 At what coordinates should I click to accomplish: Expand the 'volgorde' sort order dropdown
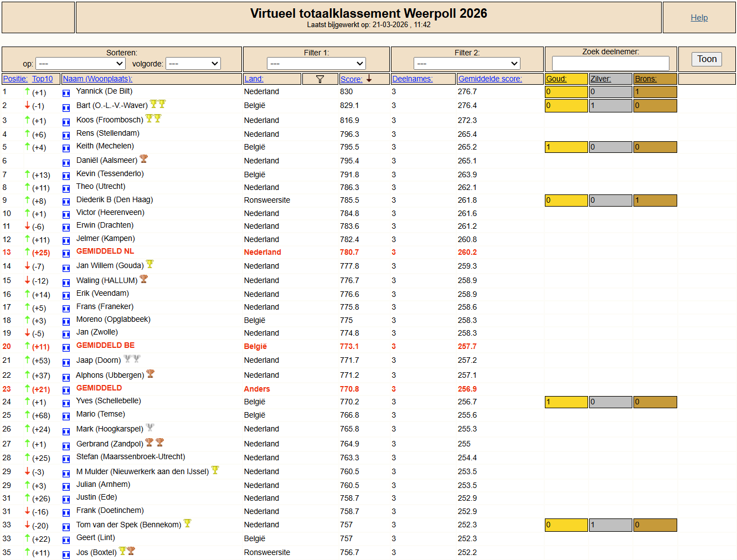point(193,64)
